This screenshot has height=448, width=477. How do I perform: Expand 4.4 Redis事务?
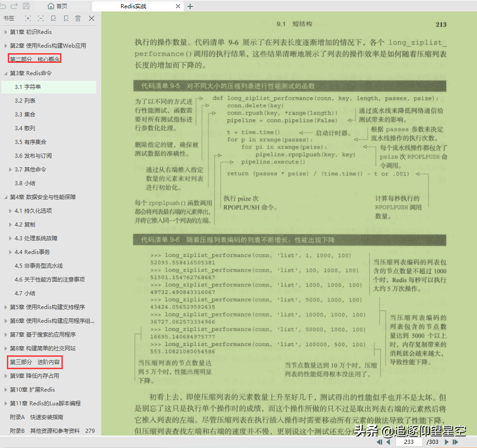[x=11, y=252]
